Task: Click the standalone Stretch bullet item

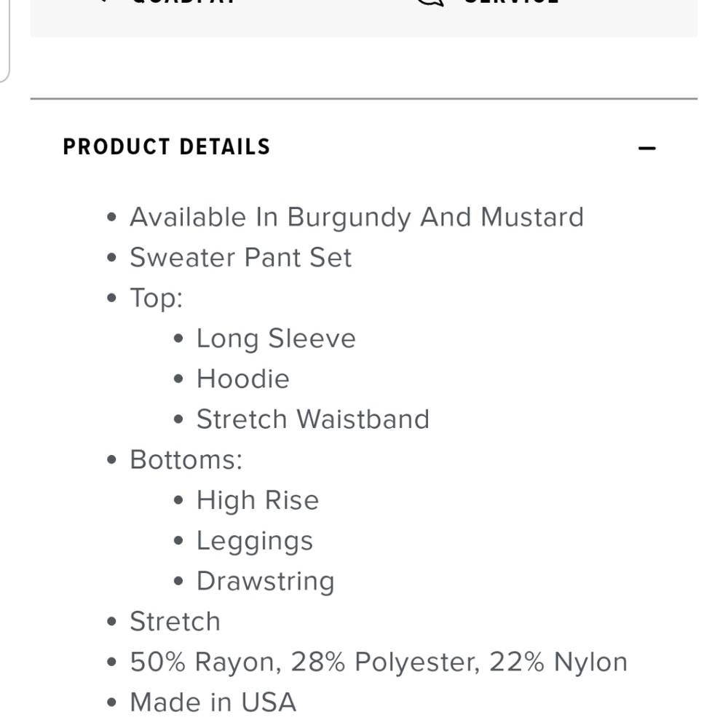Action: [x=175, y=622]
